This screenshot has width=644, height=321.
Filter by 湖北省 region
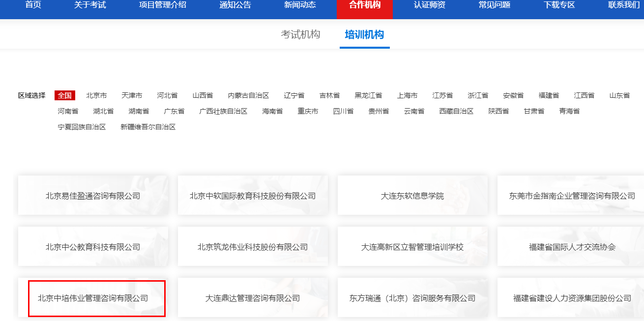click(x=103, y=111)
